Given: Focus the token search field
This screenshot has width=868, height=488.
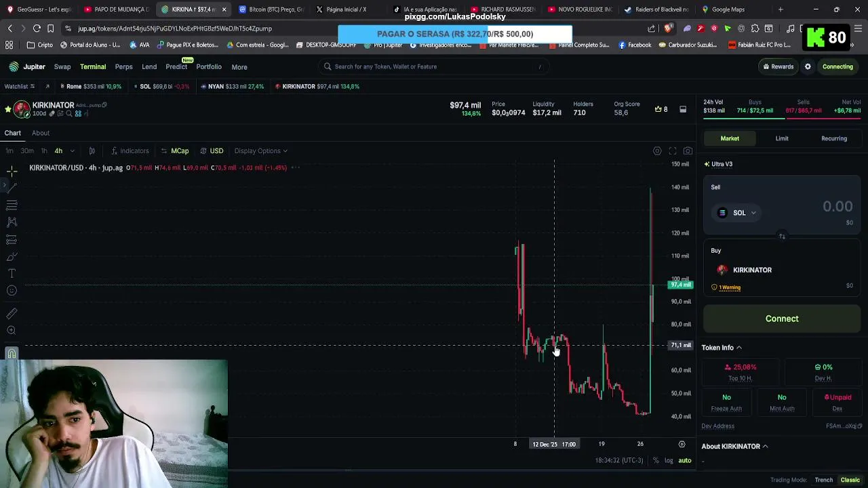Looking at the screenshot, I should (x=433, y=66).
